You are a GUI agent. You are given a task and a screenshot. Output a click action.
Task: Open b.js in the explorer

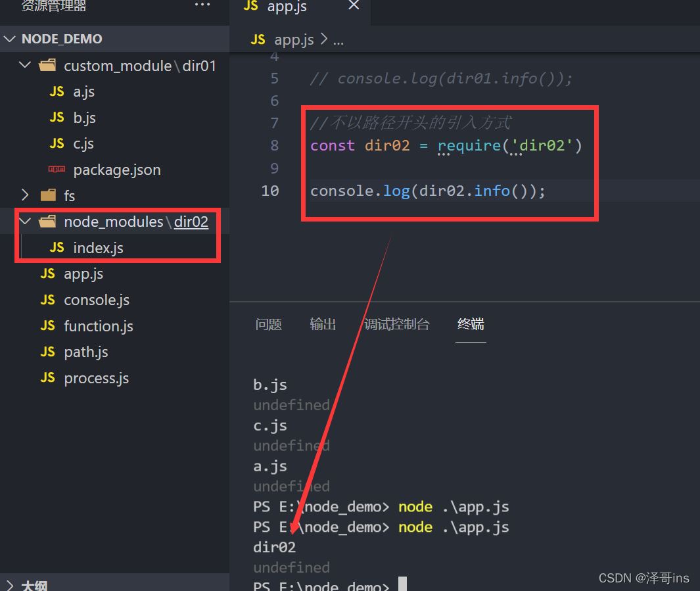[84, 118]
